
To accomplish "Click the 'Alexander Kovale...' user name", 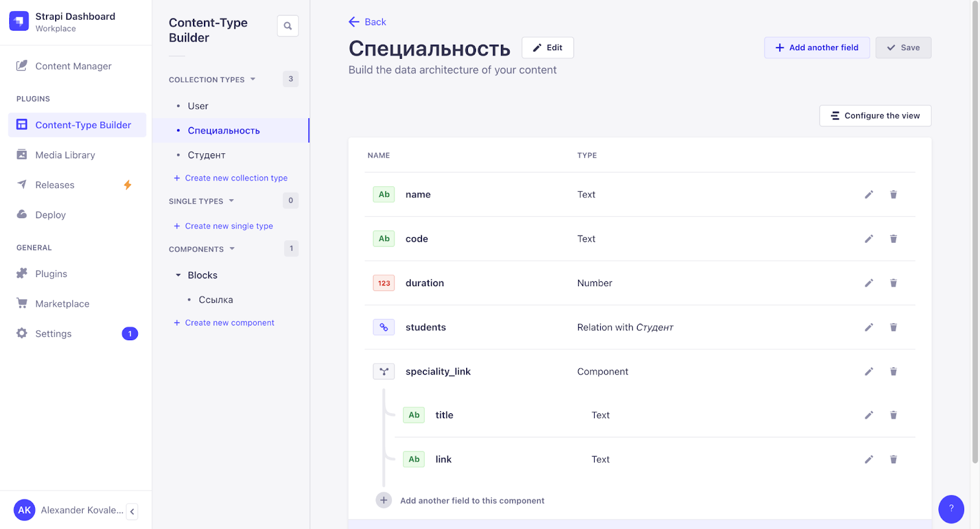I will (x=82, y=510).
